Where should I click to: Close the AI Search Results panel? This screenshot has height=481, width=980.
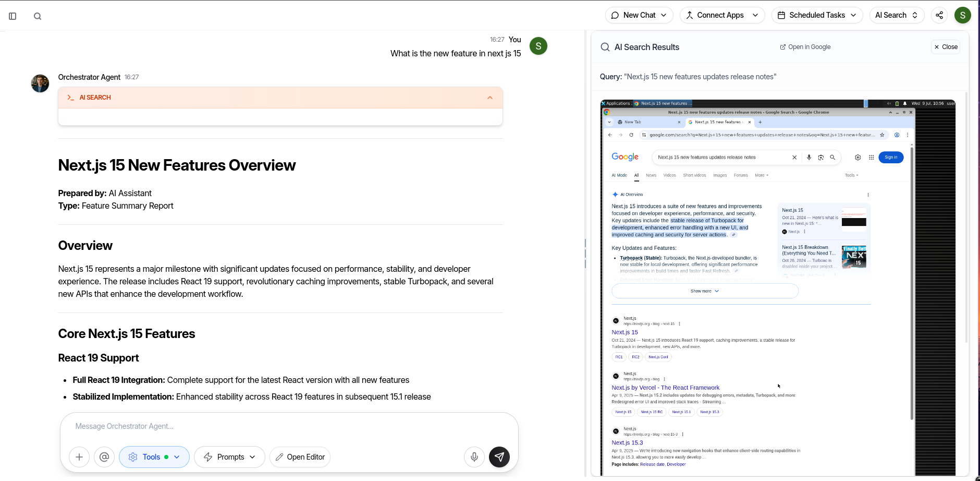[945, 46]
